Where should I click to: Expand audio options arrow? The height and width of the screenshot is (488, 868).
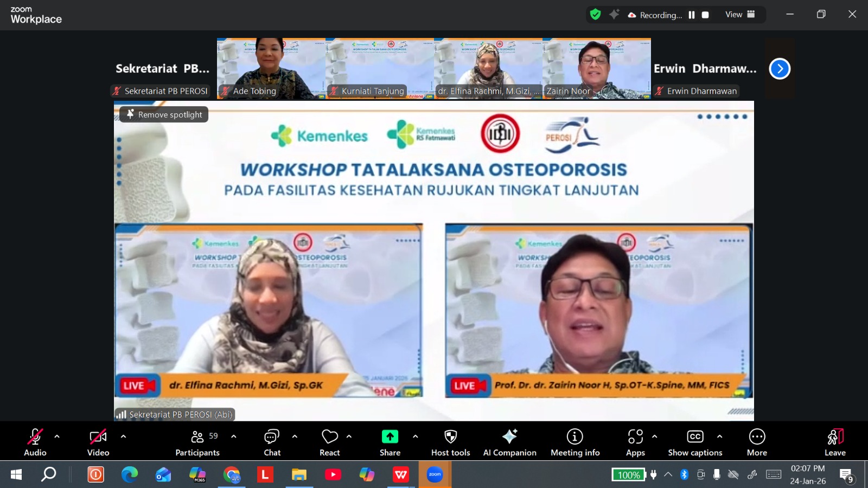57,436
